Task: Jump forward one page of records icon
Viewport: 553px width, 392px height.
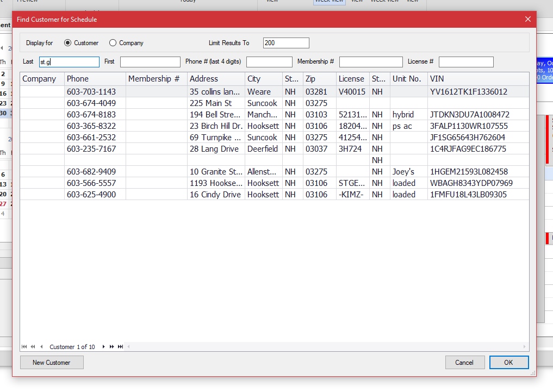Action: coord(112,346)
